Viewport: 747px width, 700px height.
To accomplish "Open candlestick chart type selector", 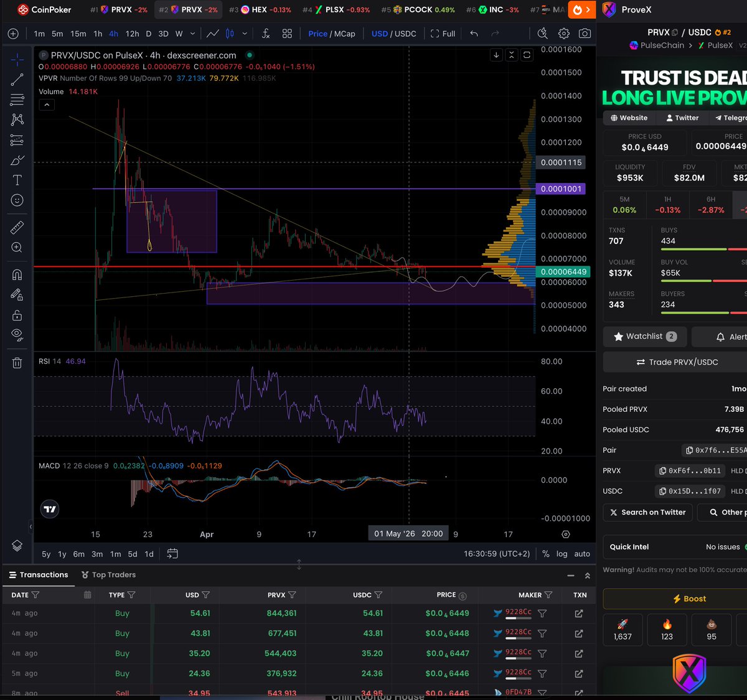I will point(230,34).
